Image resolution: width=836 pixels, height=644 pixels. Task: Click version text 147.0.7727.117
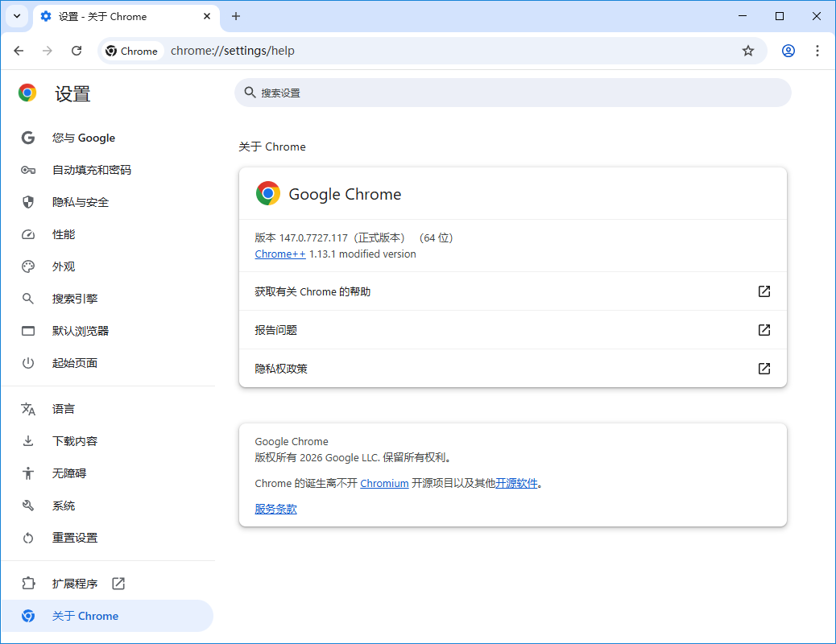pyautogui.click(x=313, y=237)
